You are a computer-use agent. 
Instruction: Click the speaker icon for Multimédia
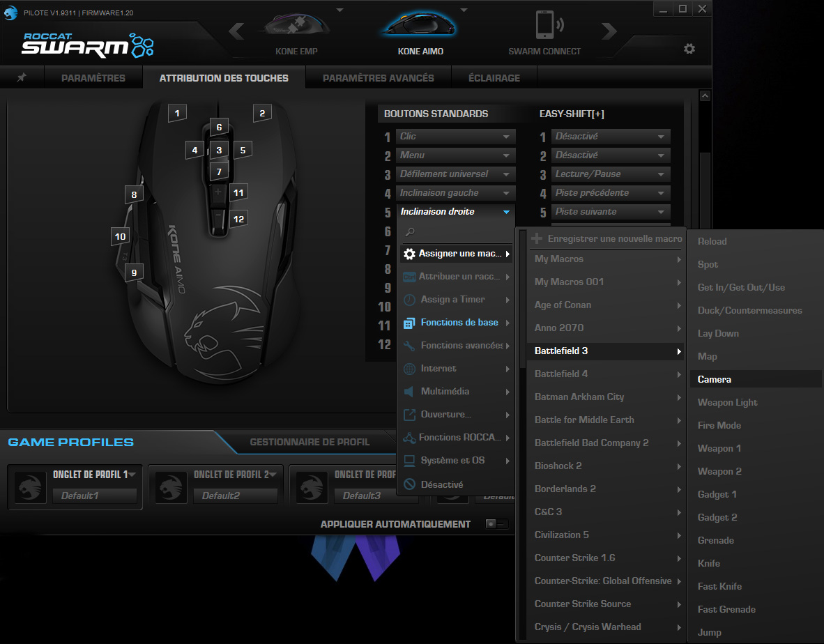tap(409, 392)
